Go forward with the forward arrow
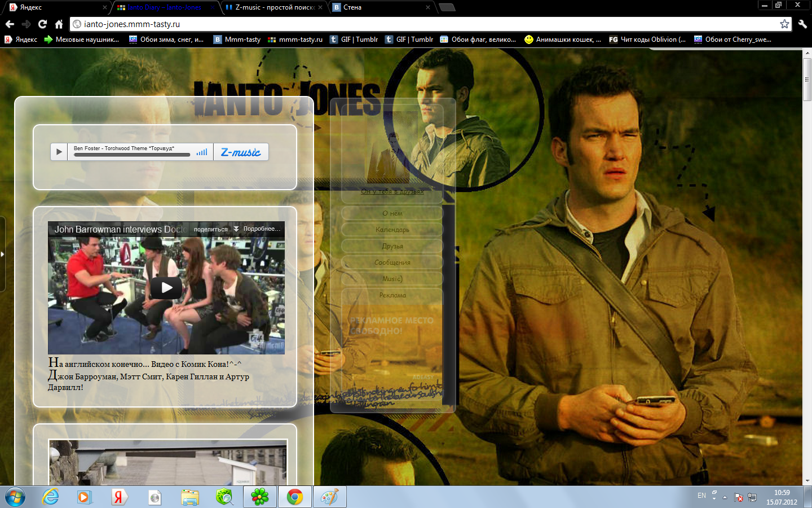Viewport: 812px width, 508px height. click(26, 24)
